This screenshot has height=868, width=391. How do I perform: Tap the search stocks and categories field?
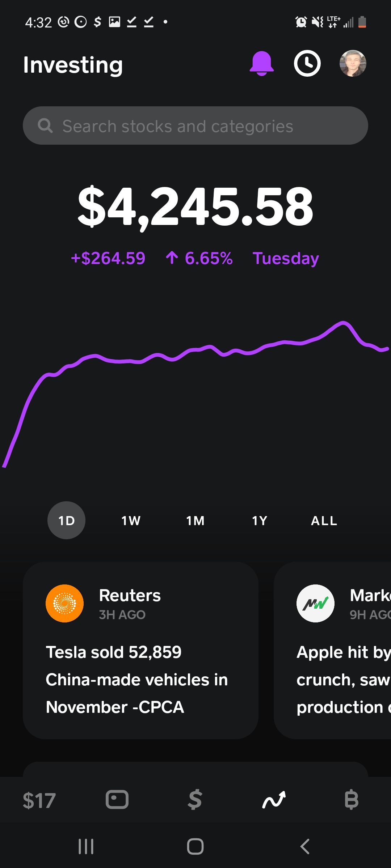195,126
